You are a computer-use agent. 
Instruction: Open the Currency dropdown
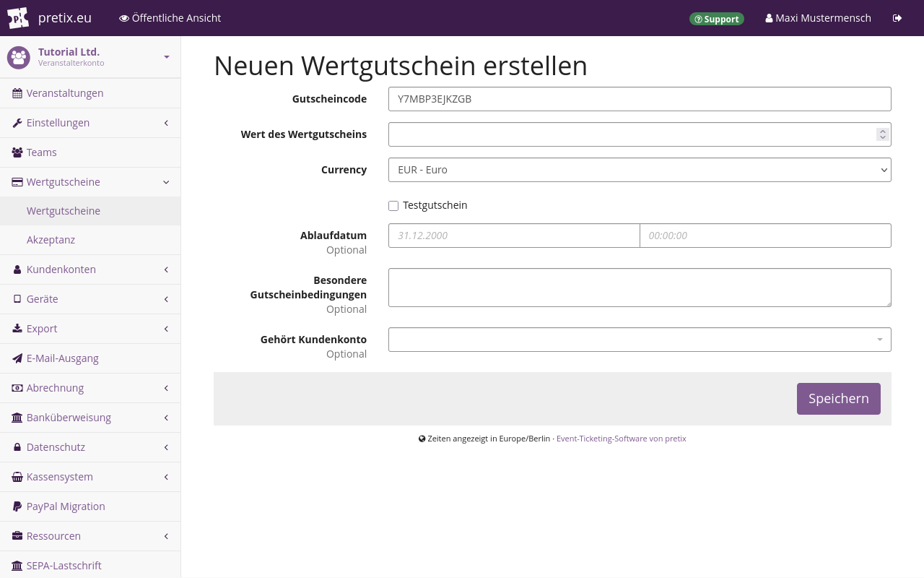point(640,170)
